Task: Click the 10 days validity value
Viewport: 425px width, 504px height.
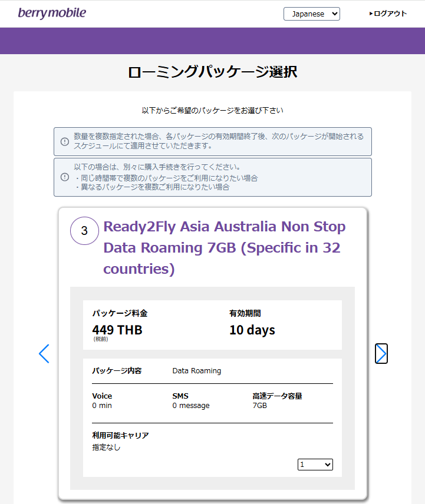Action: pos(252,330)
